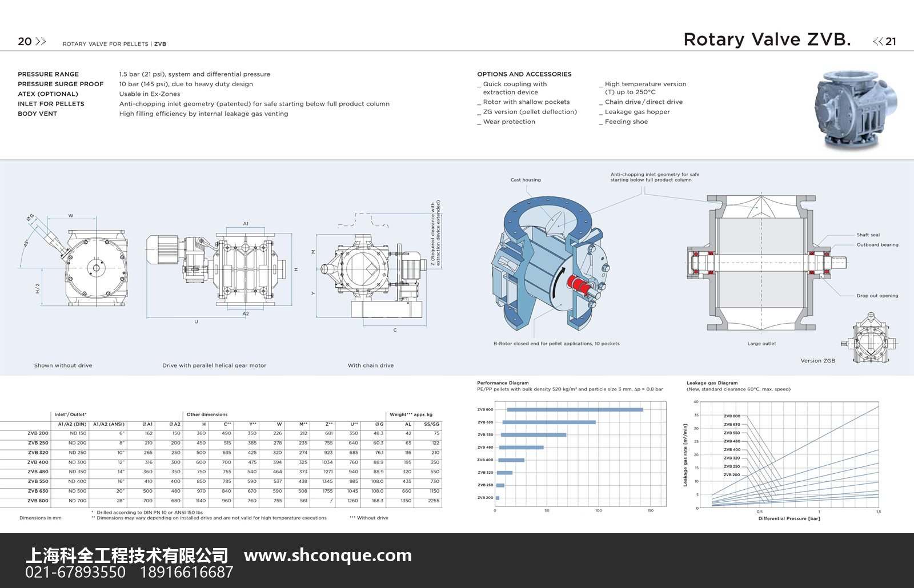Click the forward chevrons beside page number 20

point(41,41)
